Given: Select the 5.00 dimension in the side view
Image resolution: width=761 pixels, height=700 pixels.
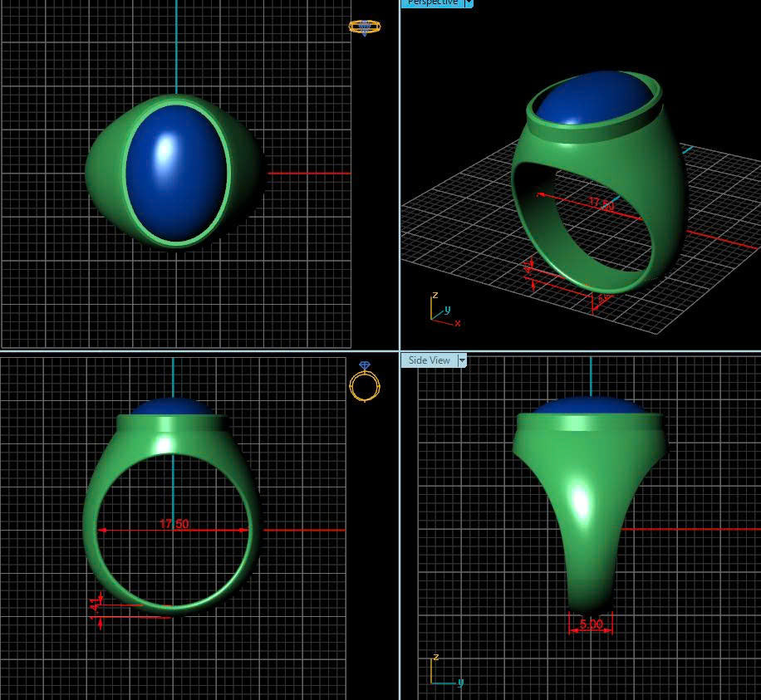Looking at the screenshot, I should 592,624.
